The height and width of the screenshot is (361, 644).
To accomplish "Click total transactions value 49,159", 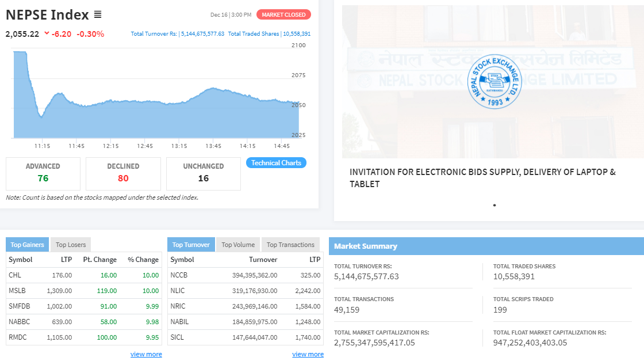I will click(347, 310).
